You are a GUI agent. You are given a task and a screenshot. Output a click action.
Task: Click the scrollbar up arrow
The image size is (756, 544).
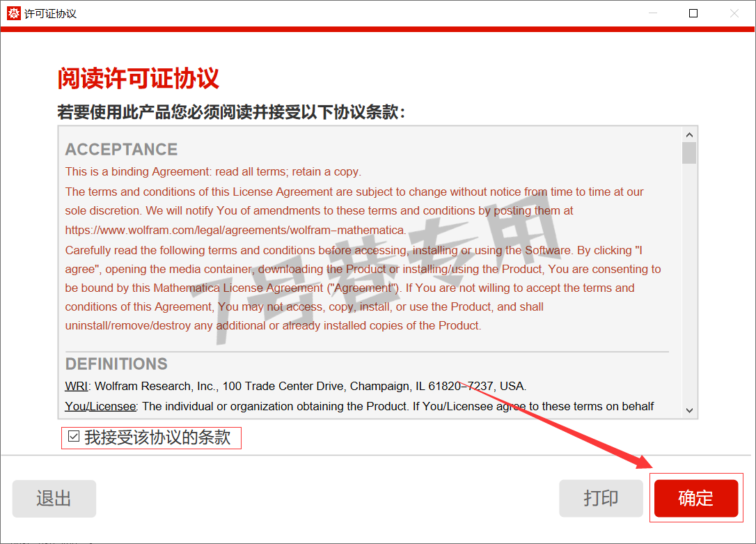click(689, 134)
